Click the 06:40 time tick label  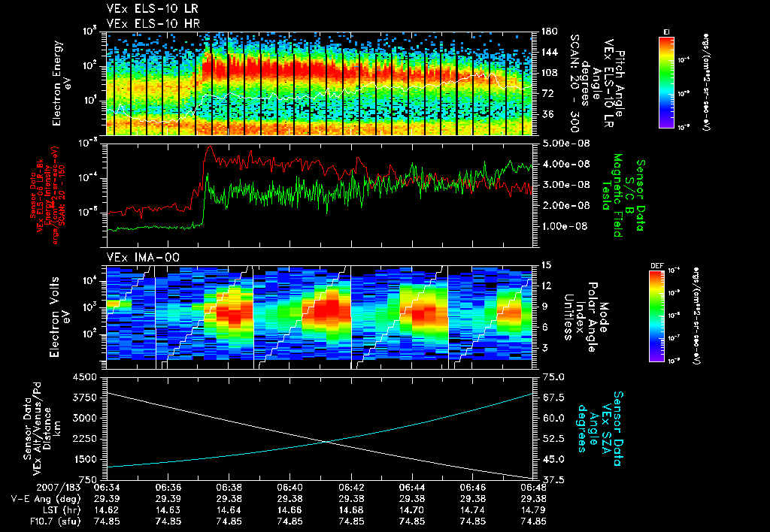coord(290,488)
